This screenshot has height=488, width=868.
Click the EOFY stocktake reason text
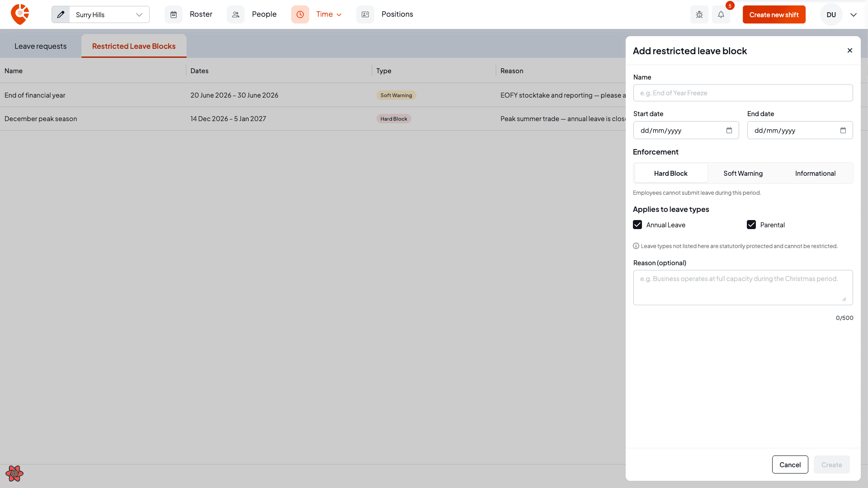coord(563,95)
